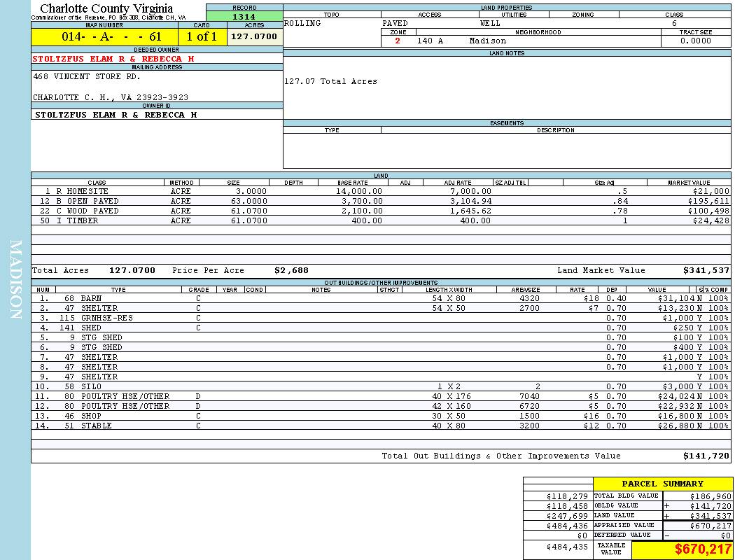The image size is (735, 560).
Task: Click the Price Per Acre $2,688 value
Action: coord(290,270)
